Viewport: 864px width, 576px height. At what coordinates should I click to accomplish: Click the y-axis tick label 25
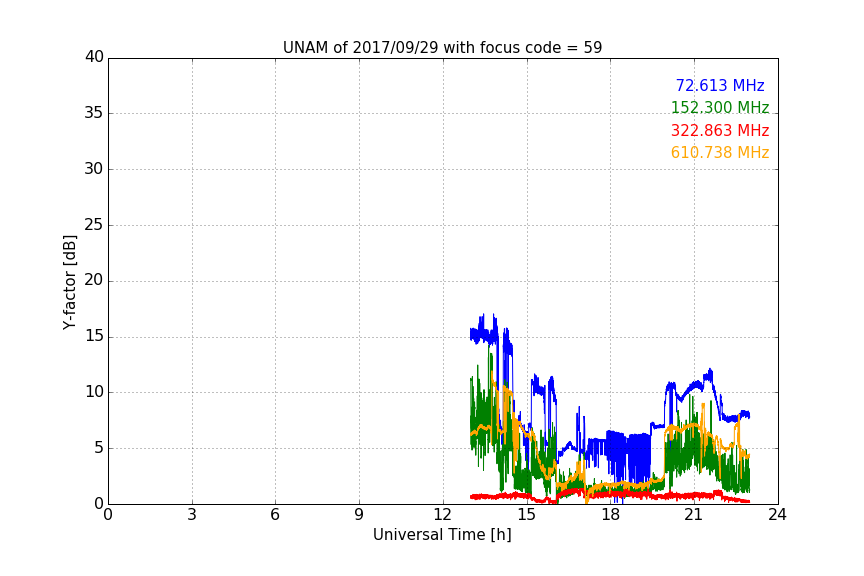pyautogui.click(x=94, y=224)
